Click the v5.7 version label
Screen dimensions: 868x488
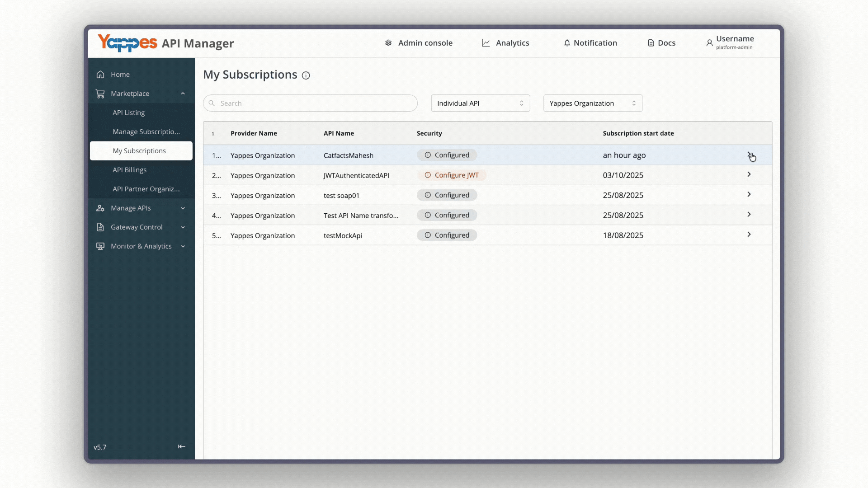pyautogui.click(x=100, y=447)
